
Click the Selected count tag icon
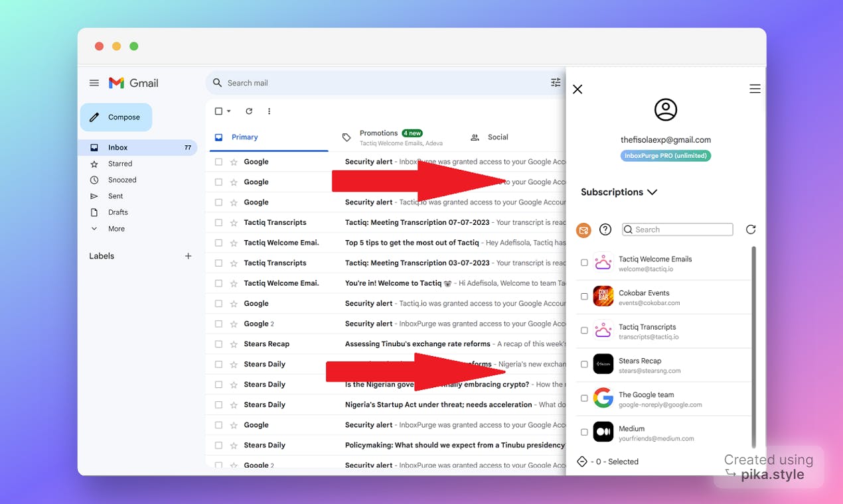(582, 462)
